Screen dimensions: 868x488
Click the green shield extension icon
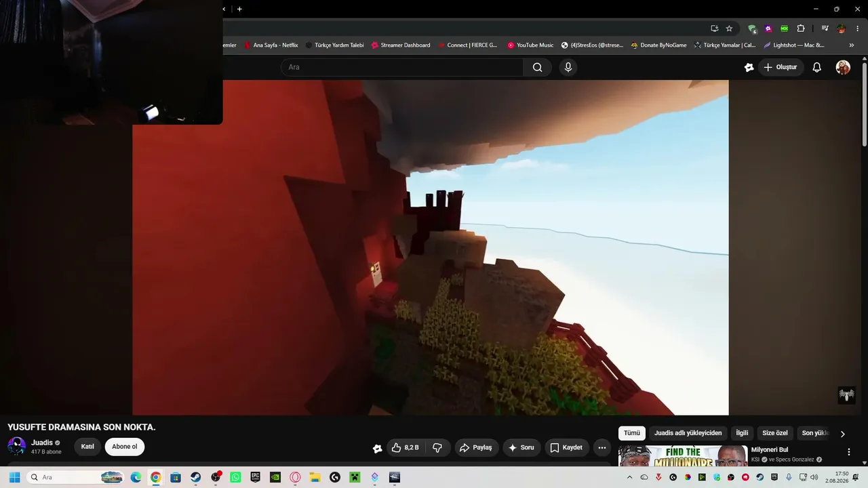coord(752,28)
